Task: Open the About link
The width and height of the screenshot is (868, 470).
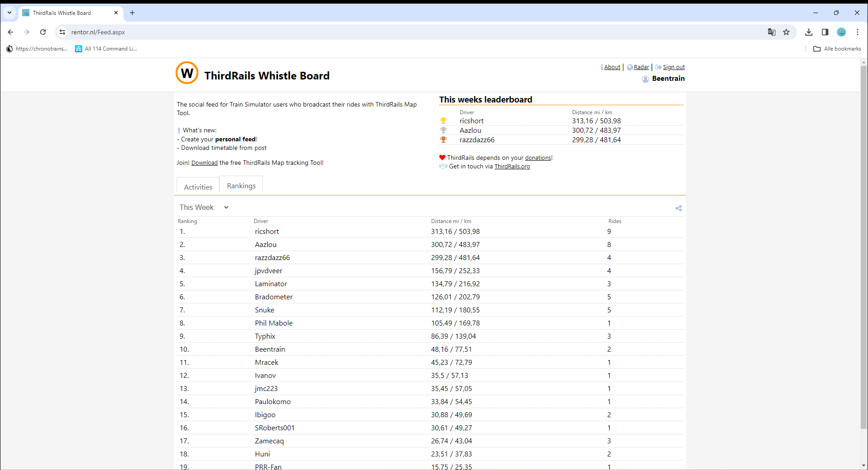Action: pos(612,67)
